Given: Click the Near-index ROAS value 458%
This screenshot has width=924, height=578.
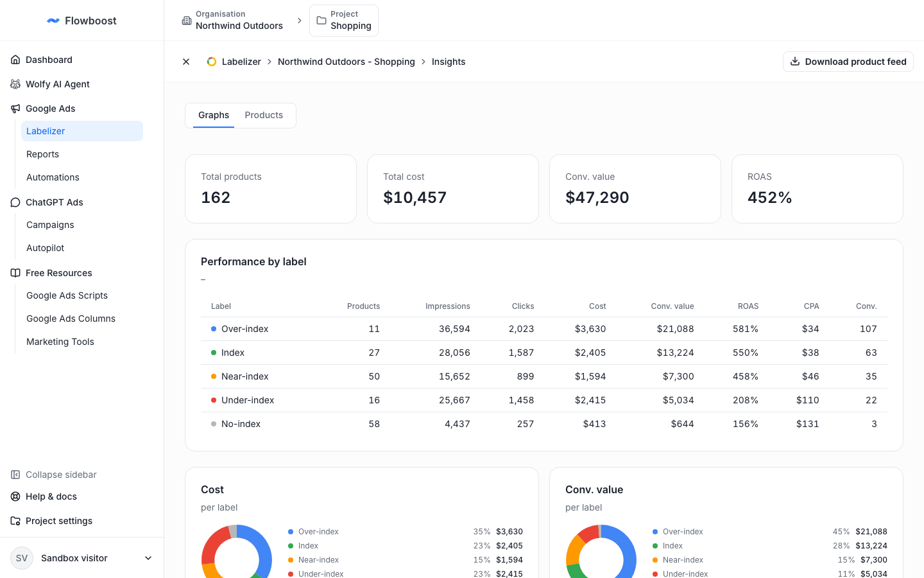Looking at the screenshot, I should [746, 376].
